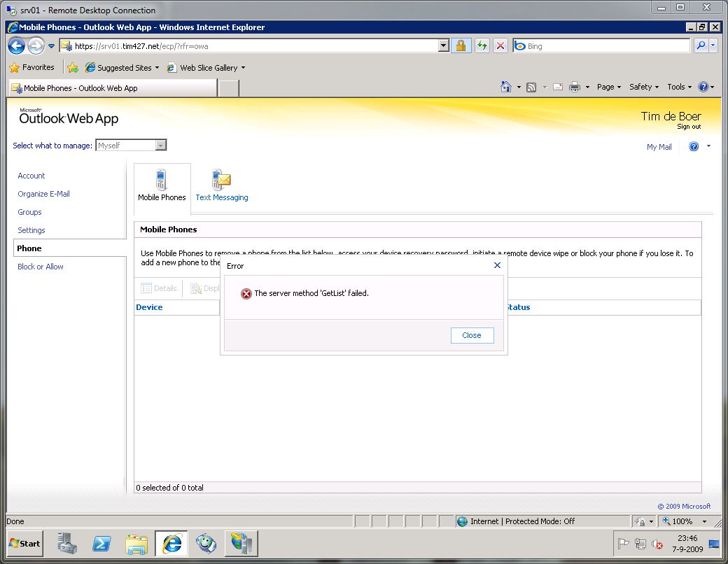Click the Read Mail icon
The width and height of the screenshot is (728, 564).
(558, 87)
